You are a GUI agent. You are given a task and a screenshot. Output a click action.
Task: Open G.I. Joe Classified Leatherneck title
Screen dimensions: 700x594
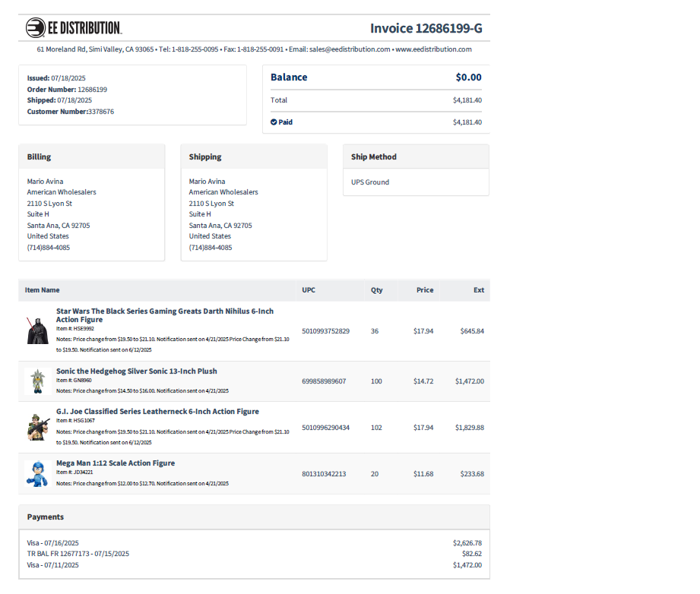157,412
